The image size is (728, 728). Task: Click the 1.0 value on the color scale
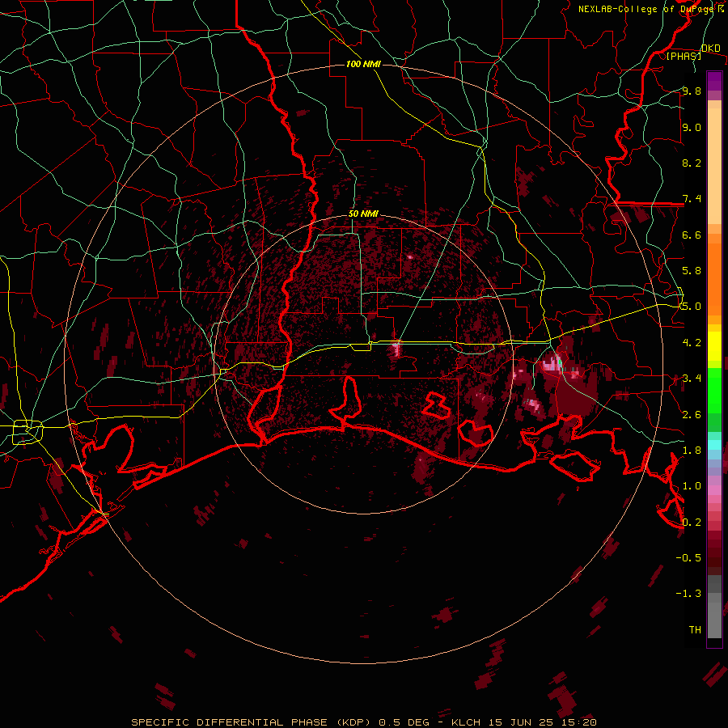point(692,486)
